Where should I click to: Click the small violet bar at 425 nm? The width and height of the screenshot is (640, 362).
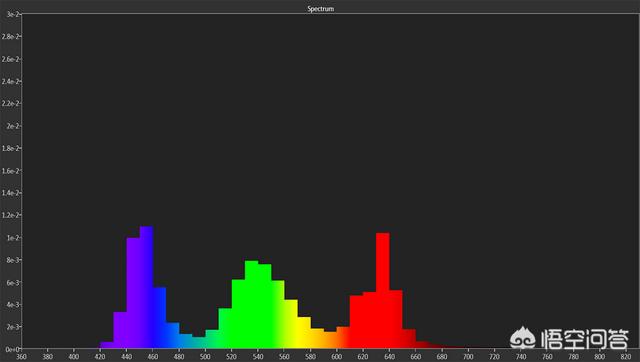(107, 345)
